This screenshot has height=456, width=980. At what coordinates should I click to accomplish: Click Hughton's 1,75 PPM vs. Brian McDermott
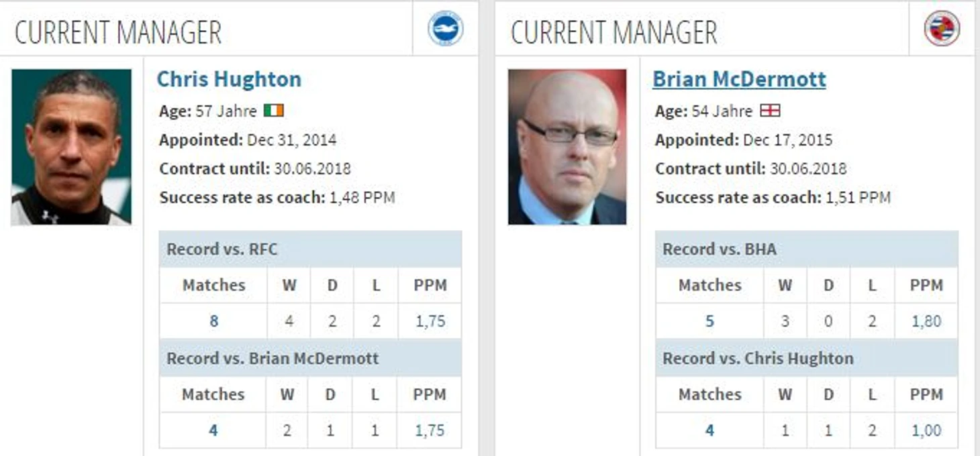coord(430,431)
